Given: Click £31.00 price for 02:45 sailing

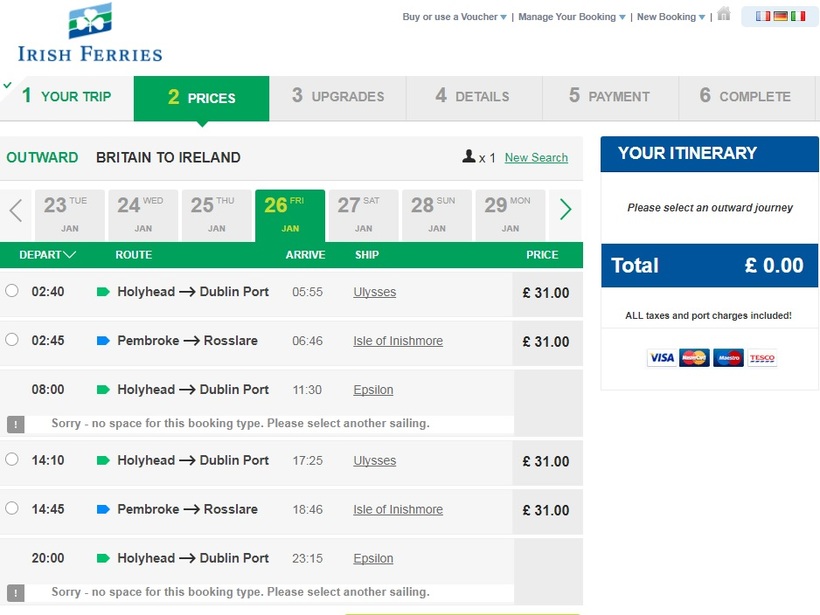Looking at the screenshot, I should pos(546,342).
